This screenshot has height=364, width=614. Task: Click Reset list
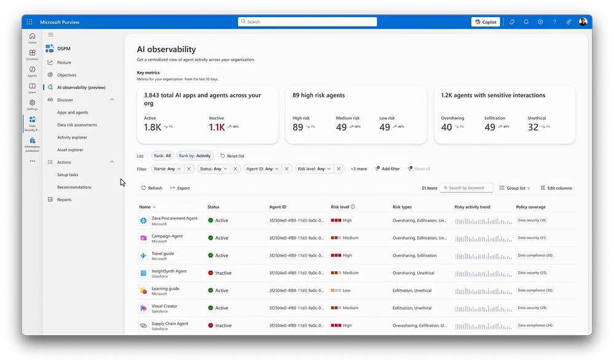click(x=232, y=156)
